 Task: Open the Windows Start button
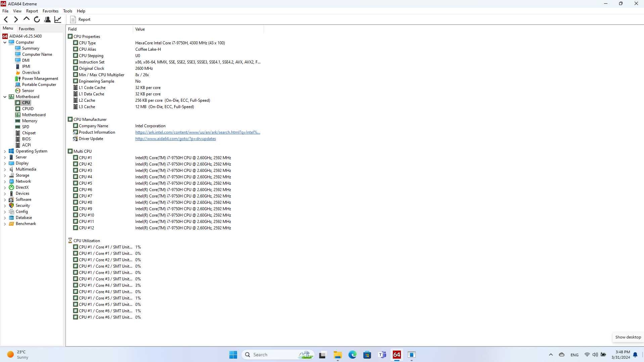[x=233, y=355]
